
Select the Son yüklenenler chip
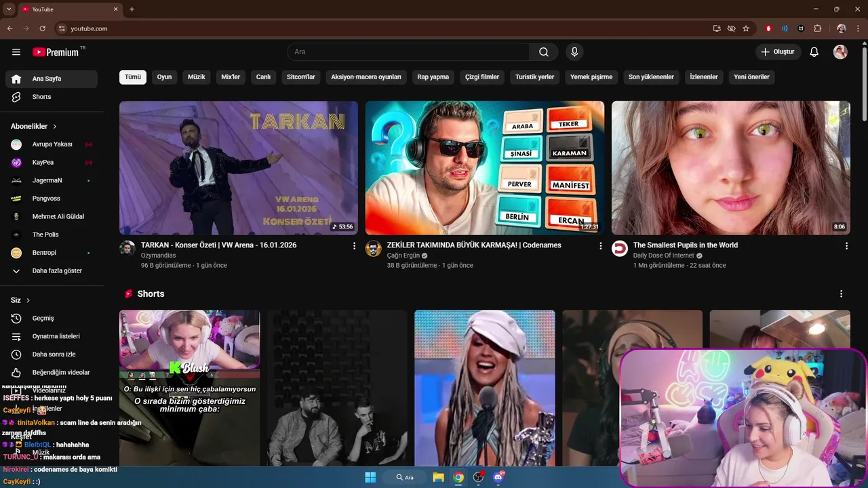651,77
